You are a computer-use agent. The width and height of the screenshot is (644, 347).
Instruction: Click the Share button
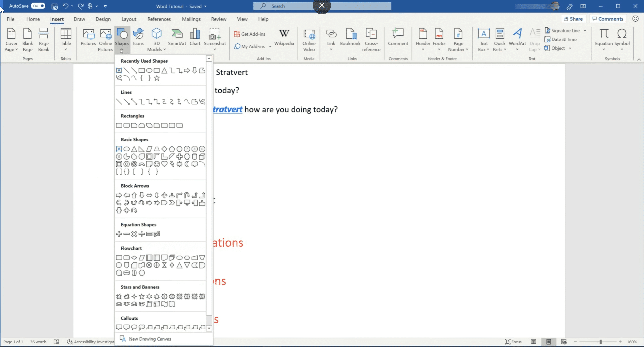click(573, 19)
